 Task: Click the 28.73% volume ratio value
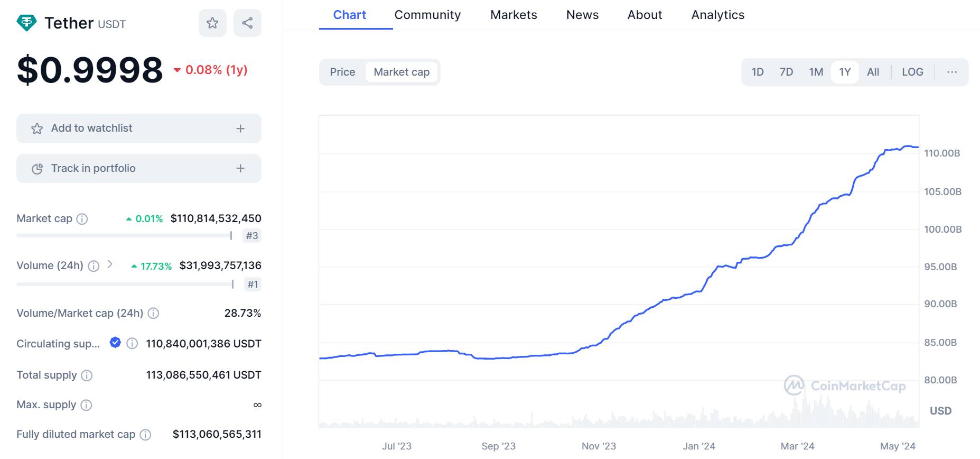click(242, 313)
